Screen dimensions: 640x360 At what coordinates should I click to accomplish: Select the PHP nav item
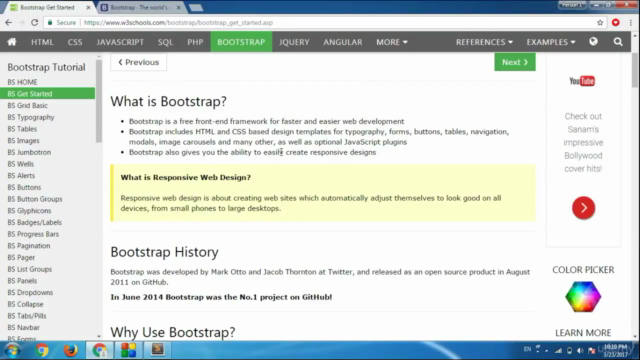click(195, 42)
